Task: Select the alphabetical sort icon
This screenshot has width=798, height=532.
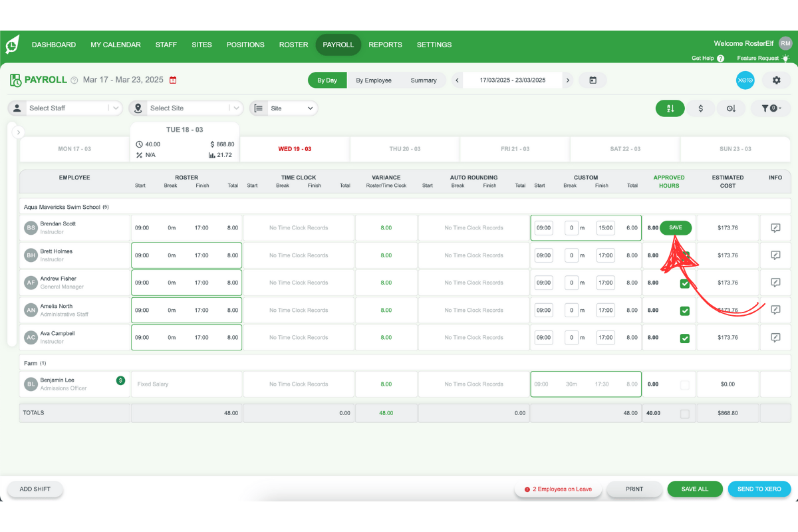Action: (670, 108)
